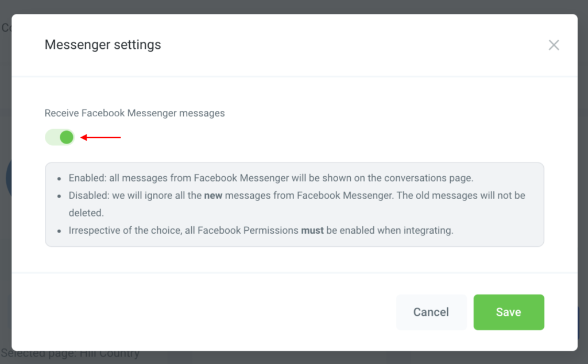Click the green knob of the Messenger toggle
The image size is (588, 364).
[67, 137]
